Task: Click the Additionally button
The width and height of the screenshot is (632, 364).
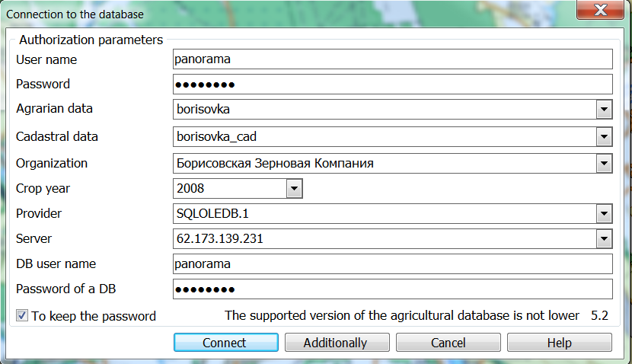Action: click(335, 343)
